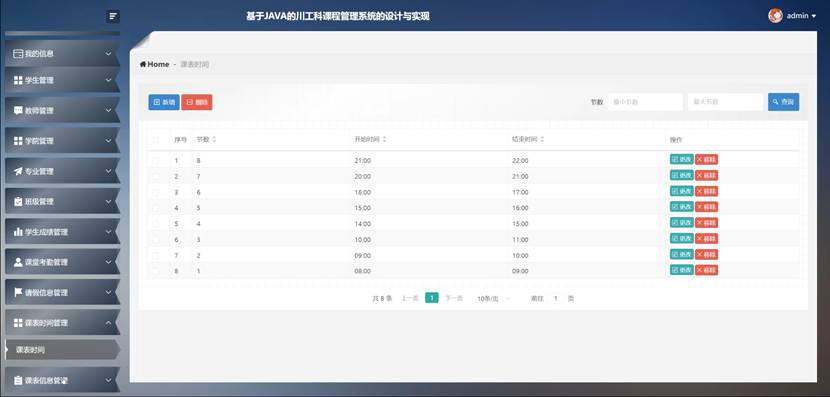Click the red delete button for row 3
Image resolution: width=830 pixels, height=397 pixels.
coord(707,191)
